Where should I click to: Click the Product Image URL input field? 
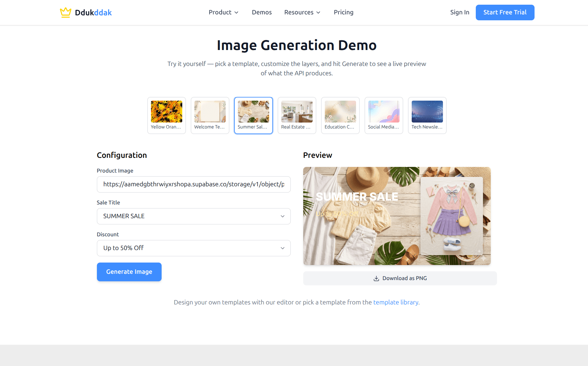coord(193,184)
